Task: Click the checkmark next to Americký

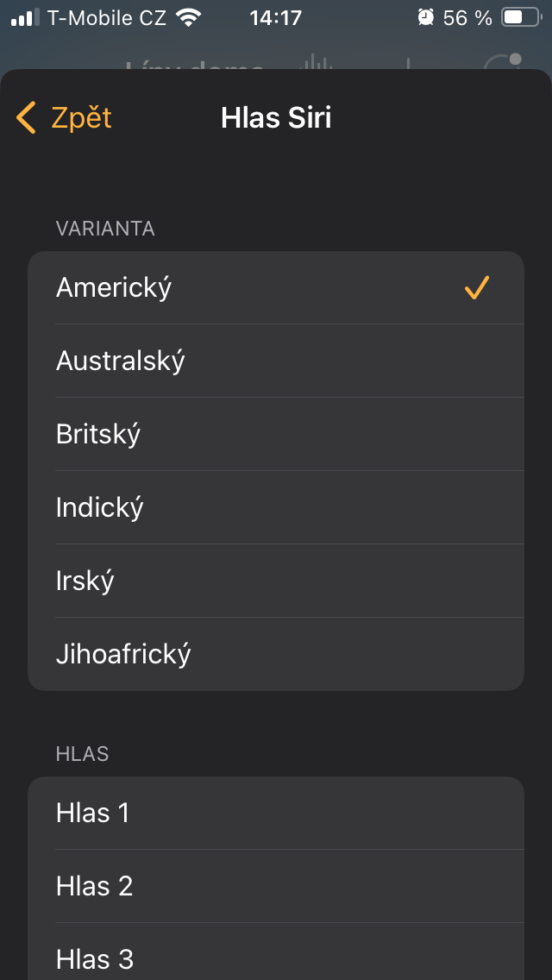Action: (x=477, y=287)
